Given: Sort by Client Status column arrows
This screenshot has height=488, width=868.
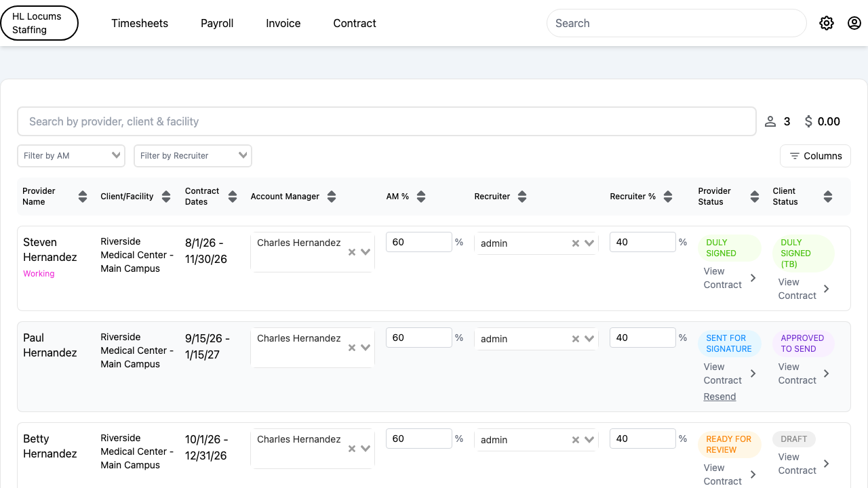Looking at the screenshot, I should pyautogui.click(x=828, y=197).
